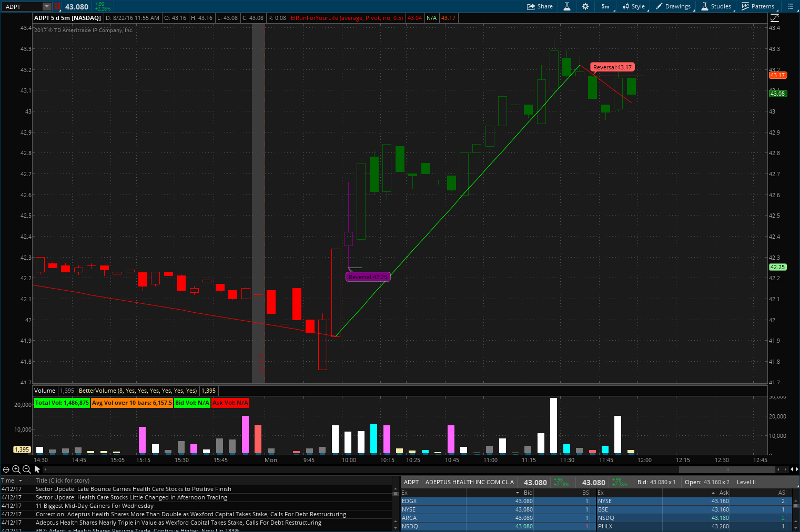Click the zoom out magnifier

pos(26,469)
